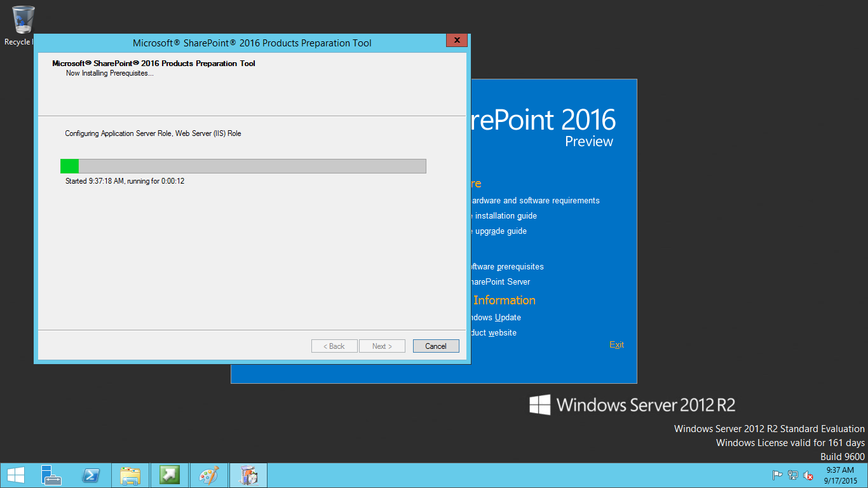Click the disabled Back button

coord(334,346)
